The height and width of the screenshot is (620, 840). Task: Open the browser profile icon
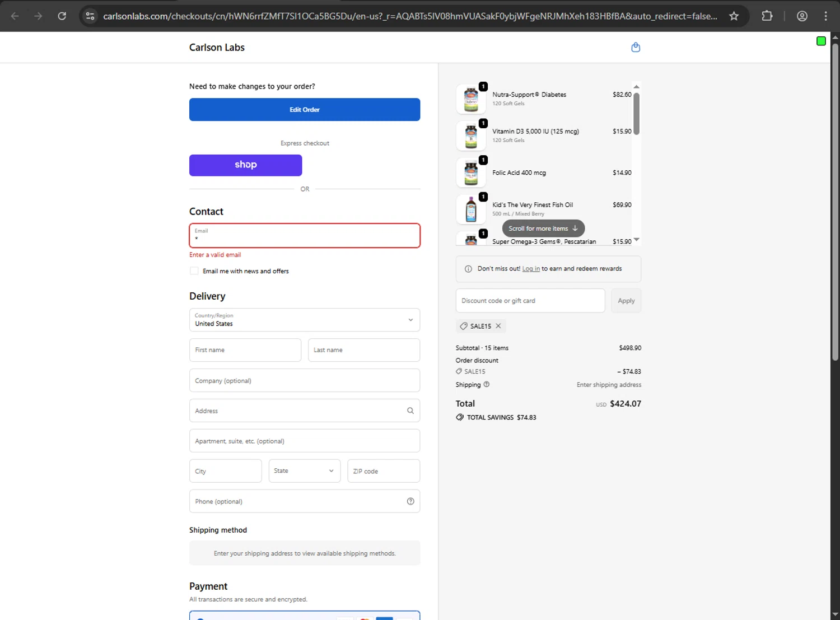[802, 16]
